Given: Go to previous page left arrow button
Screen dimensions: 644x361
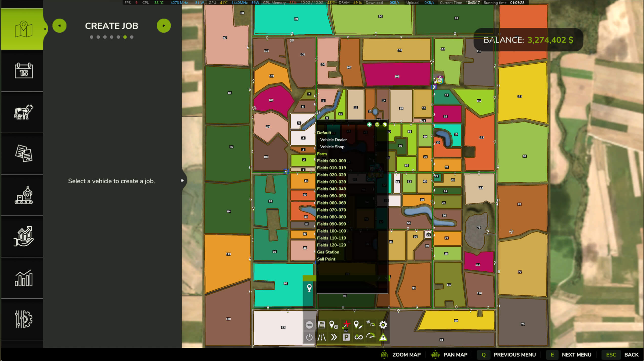Looking at the screenshot, I should coord(59,26).
